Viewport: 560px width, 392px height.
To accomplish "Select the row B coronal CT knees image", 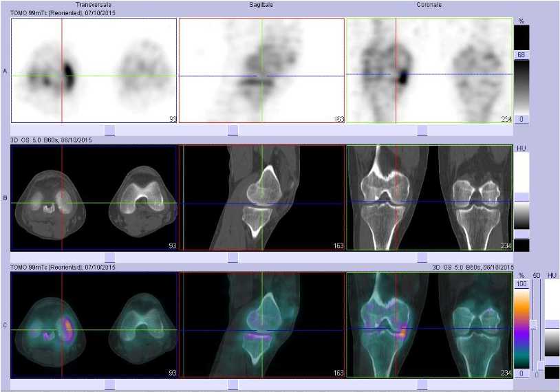I will (429, 197).
